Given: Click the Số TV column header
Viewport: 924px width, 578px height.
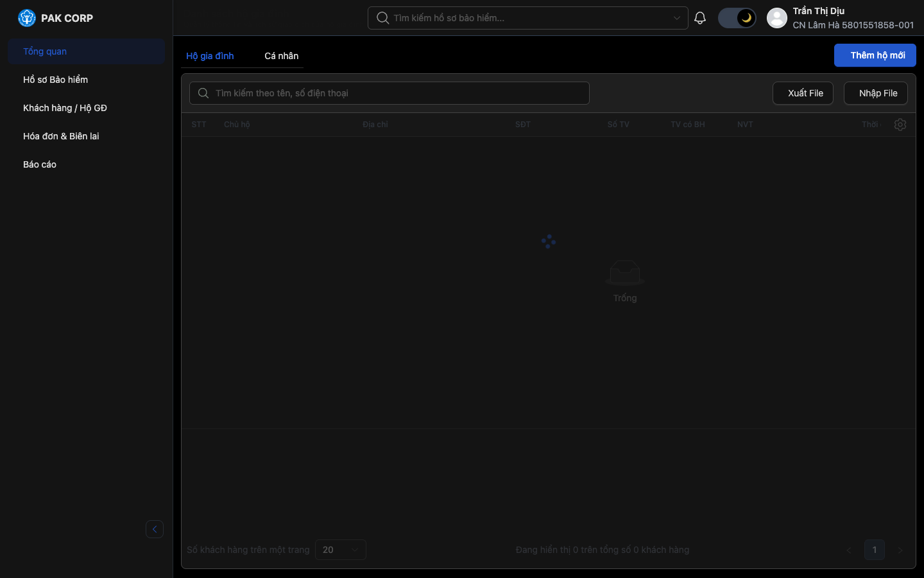Looking at the screenshot, I should (619, 125).
